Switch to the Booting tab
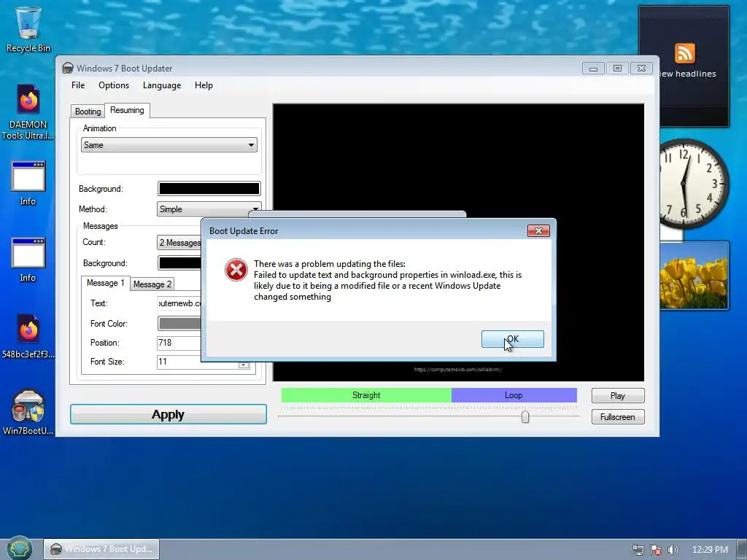The height and width of the screenshot is (560, 747). pyautogui.click(x=88, y=112)
